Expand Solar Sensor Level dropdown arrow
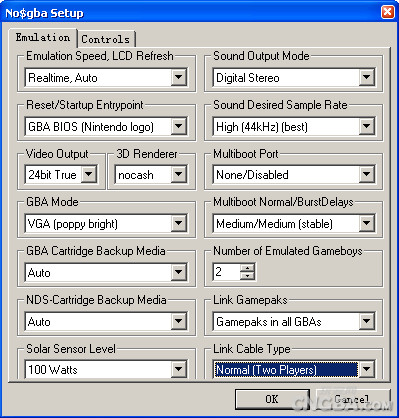This screenshot has width=399, height=418. click(x=179, y=369)
